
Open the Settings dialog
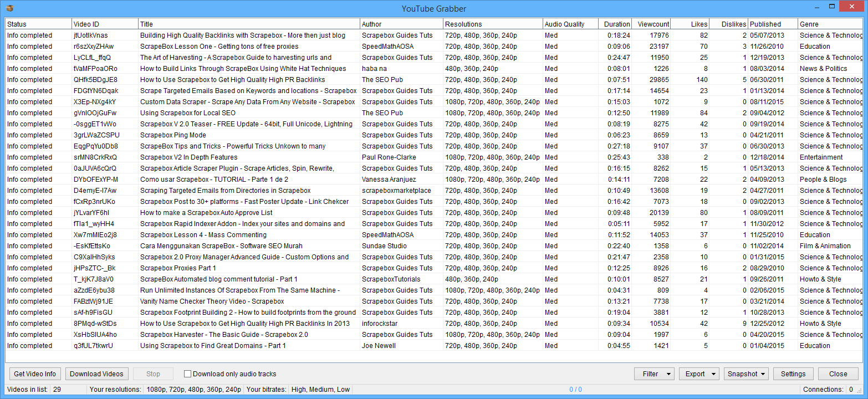793,374
